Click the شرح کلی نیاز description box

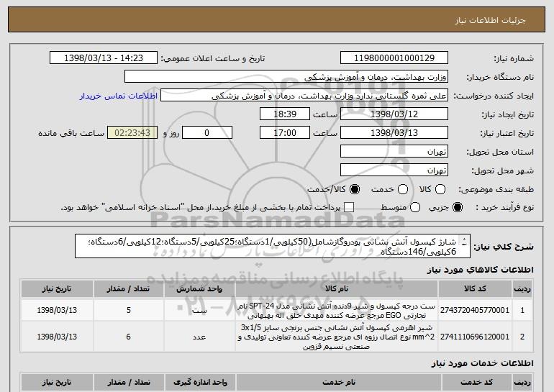pos(273,246)
